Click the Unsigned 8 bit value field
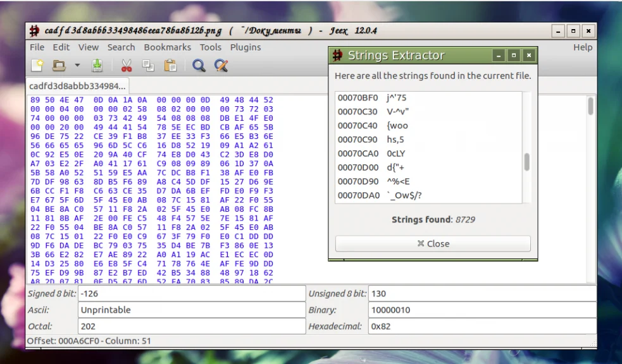This screenshot has width=622, height=364. [x=482, y=293]
